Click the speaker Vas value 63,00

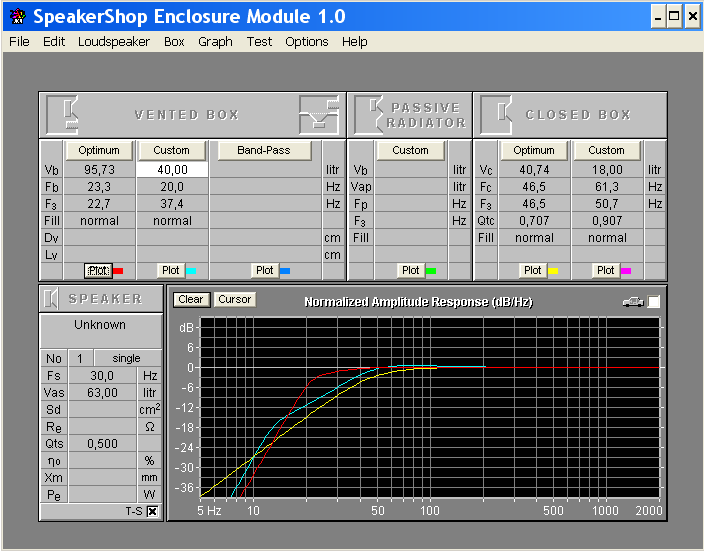pos(102,392)
